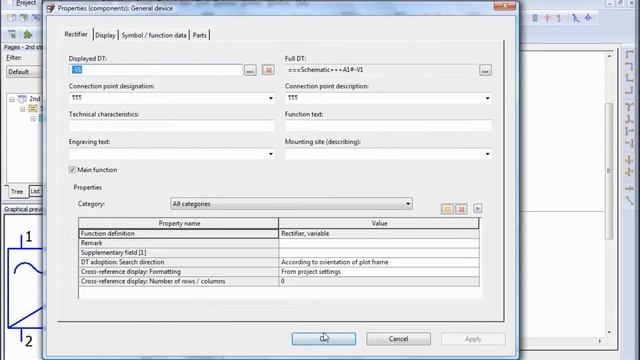
Task: Select the angle up-right connection icon in main window
Action: [629, 78]
